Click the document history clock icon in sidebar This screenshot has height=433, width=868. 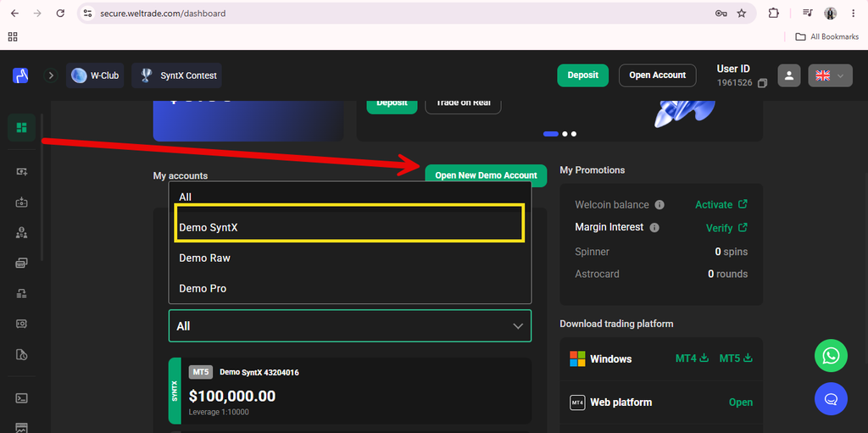click(x=21, y=354)
